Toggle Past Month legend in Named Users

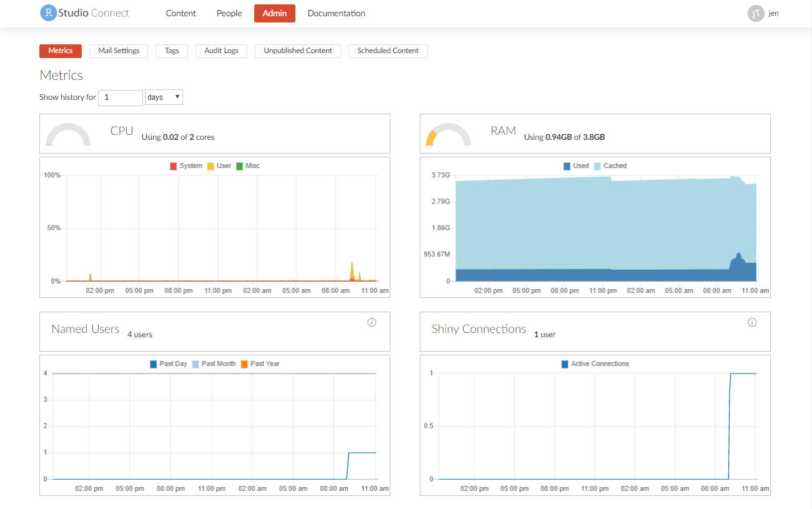point(214,364)
